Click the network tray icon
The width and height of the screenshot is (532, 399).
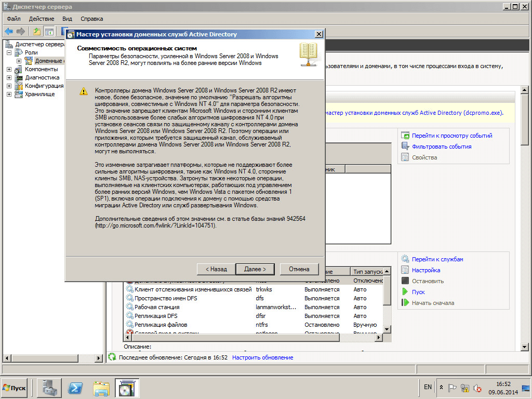click(465, 388)
